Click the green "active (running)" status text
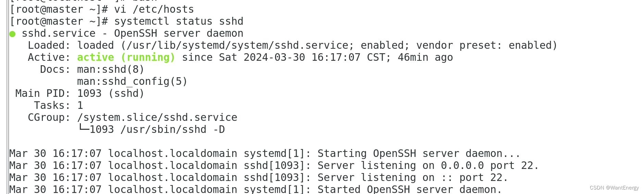Screen dimensions: 644x194 pyautogui.click(x=126, y=57)
